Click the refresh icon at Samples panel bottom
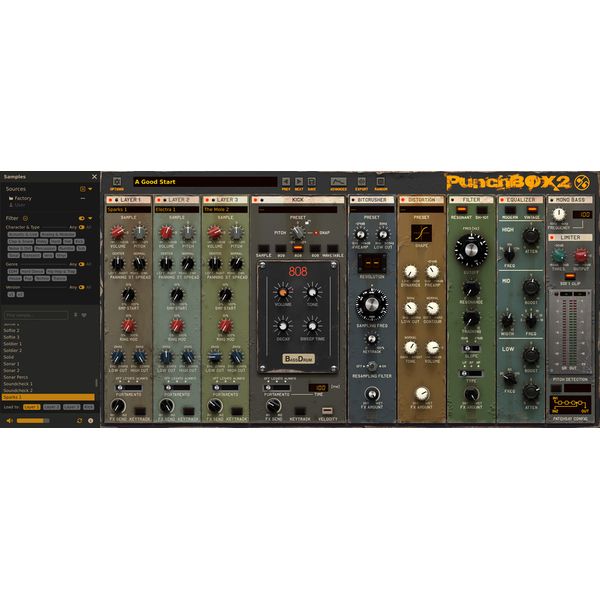The image size is (600, 600). tap(80, 421)
